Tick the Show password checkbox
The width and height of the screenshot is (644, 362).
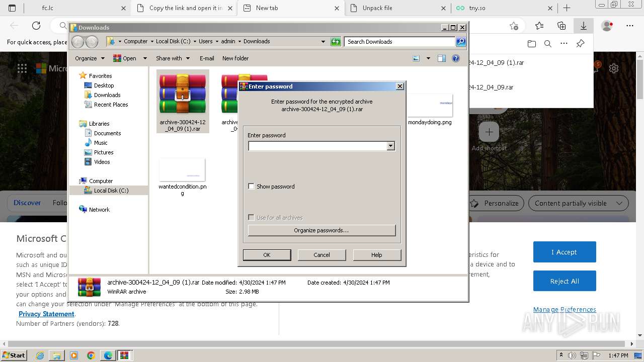click(x=251, y=187)
